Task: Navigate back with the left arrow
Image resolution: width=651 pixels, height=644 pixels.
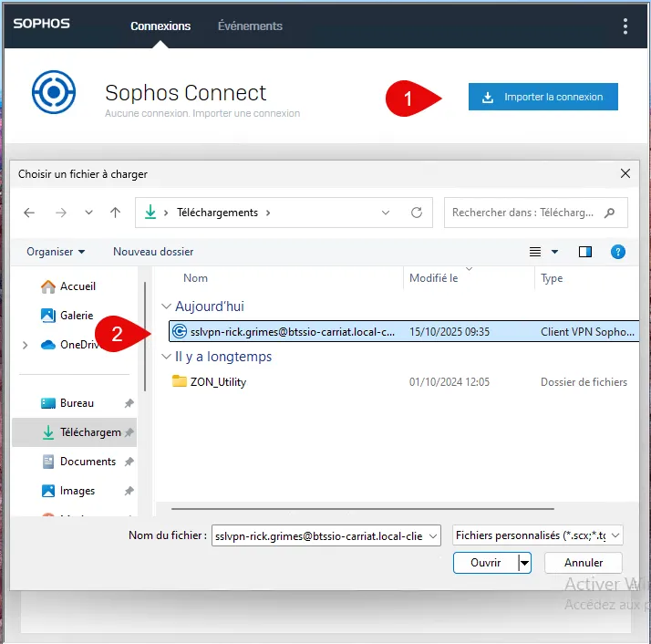Action: click(x=29, y=213)
